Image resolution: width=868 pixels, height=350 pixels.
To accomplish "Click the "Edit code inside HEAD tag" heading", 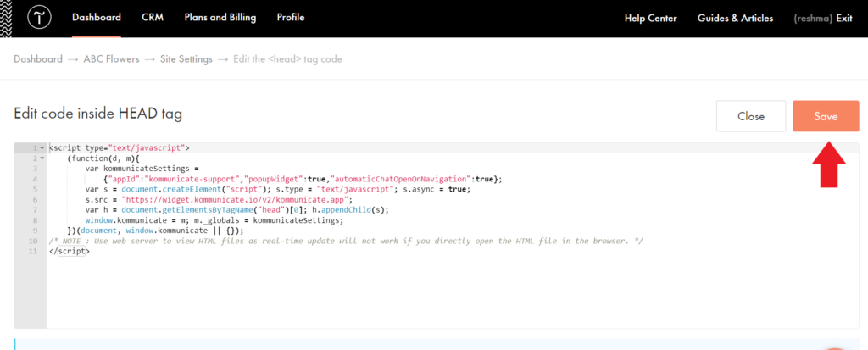I will tap(98, 114).
